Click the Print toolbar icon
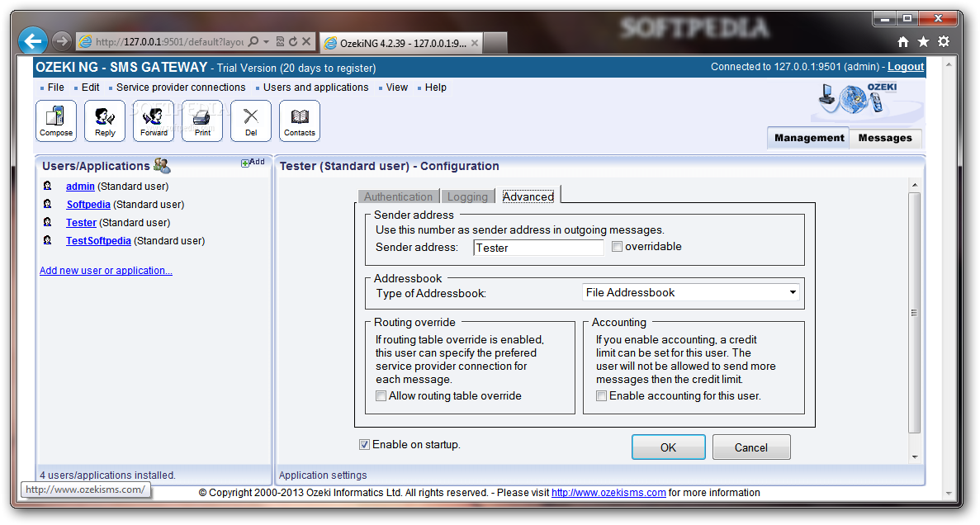 tap(202, 121)
